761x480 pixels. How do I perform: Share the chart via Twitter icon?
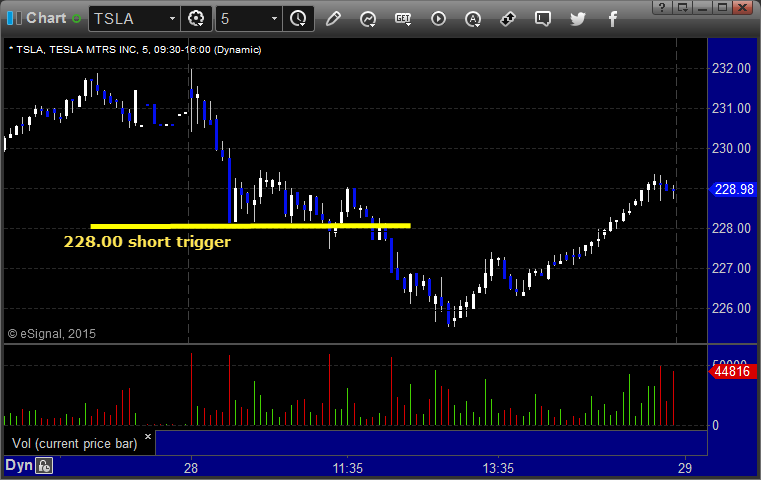pos(578,19)
